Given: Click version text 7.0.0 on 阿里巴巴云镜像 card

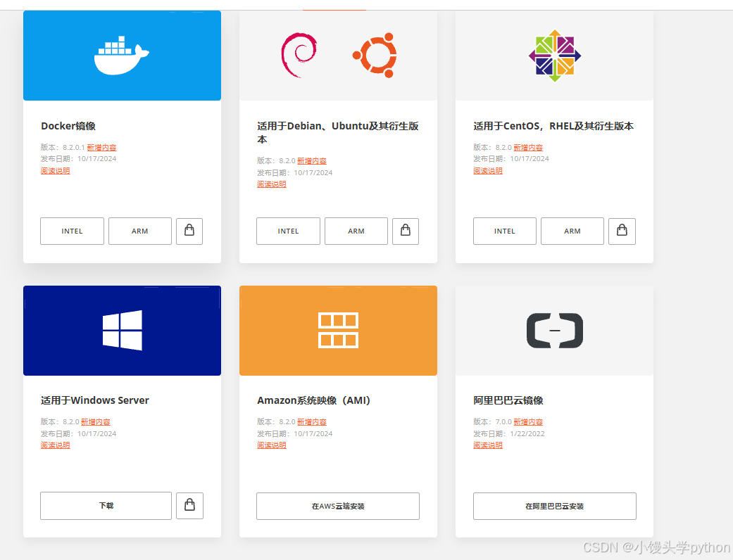Looking at the screenshot, I should tap(503, 421).
